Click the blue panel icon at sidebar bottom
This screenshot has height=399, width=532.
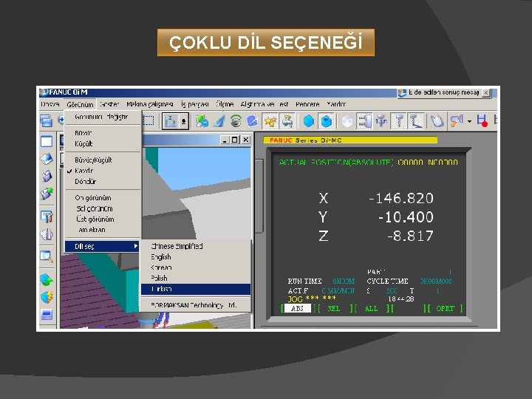coord(47,315)
